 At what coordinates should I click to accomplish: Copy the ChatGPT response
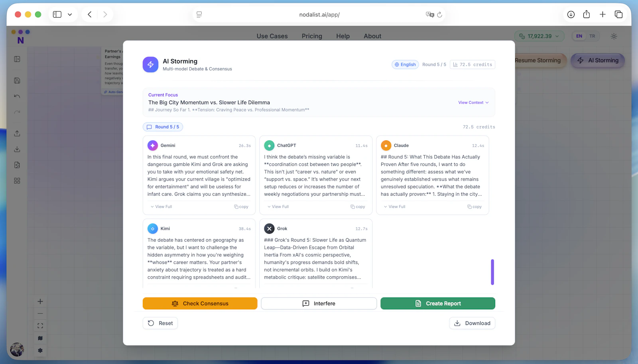pos(358,207)
